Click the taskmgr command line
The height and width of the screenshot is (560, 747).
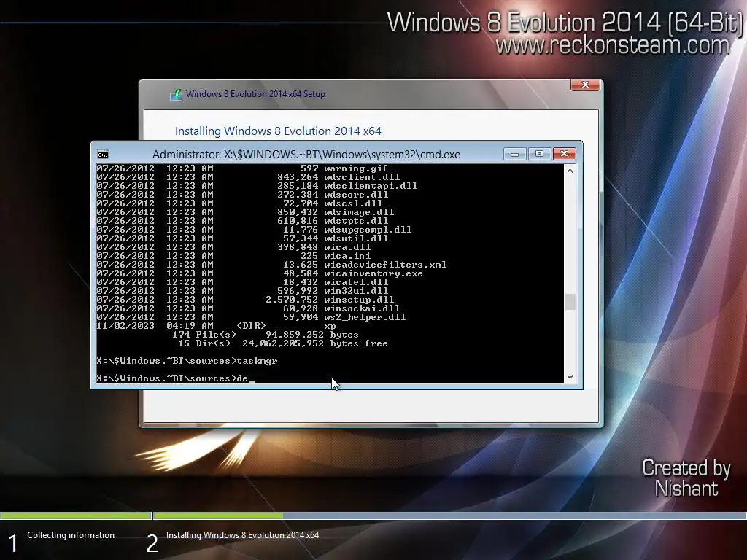tap(187, 361)
